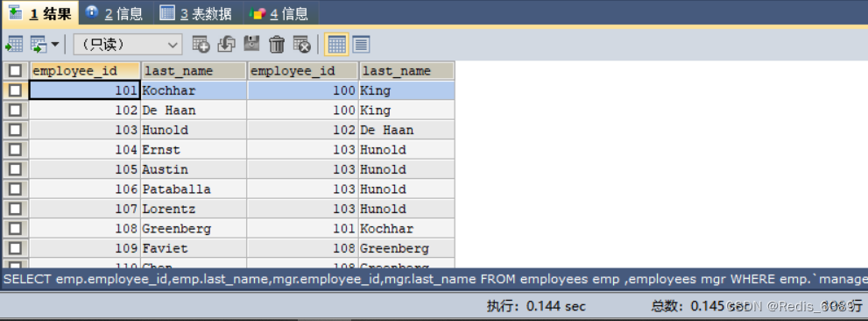
Task: Click the save changes floppy disk icon
Action: coord(252,45)
